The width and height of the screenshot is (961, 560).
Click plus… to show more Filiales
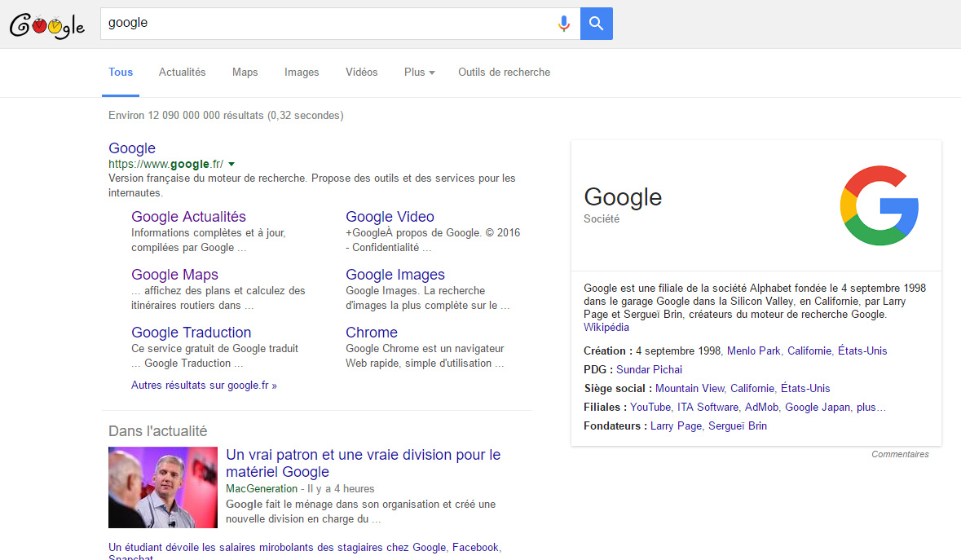coord(871,408)
